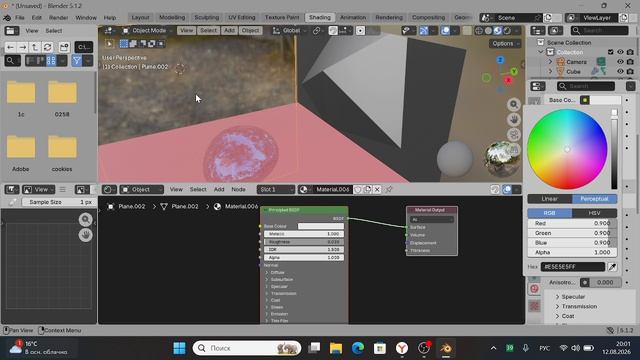
Task: Click the image editor zoom icon
Action: tap(85, 220)
